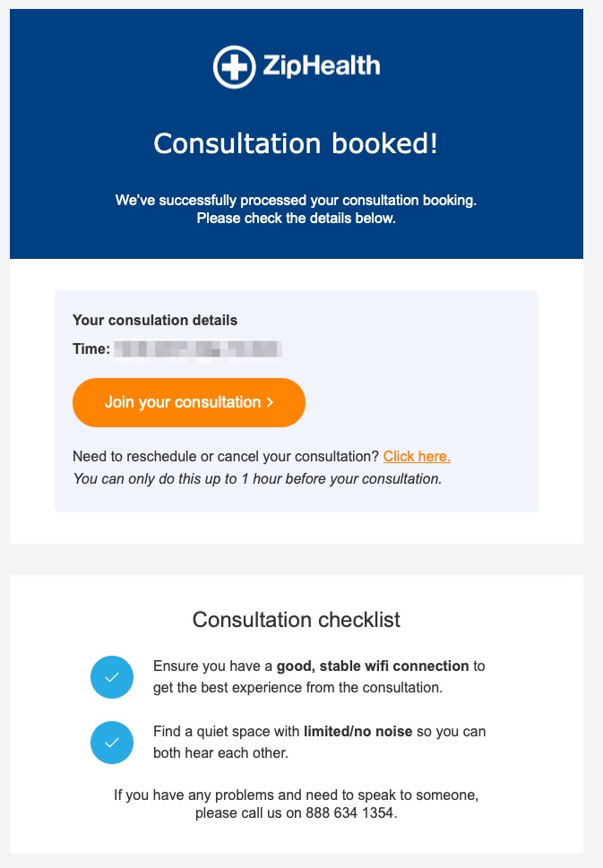Click the blurred consultation Time value
The image size is (603, 868).
click(198, 349)
